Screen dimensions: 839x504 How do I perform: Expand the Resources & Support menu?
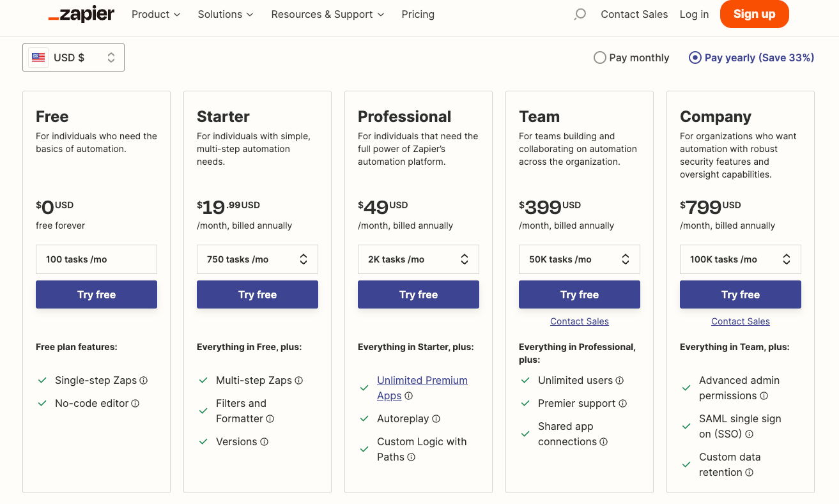[327, 14]
